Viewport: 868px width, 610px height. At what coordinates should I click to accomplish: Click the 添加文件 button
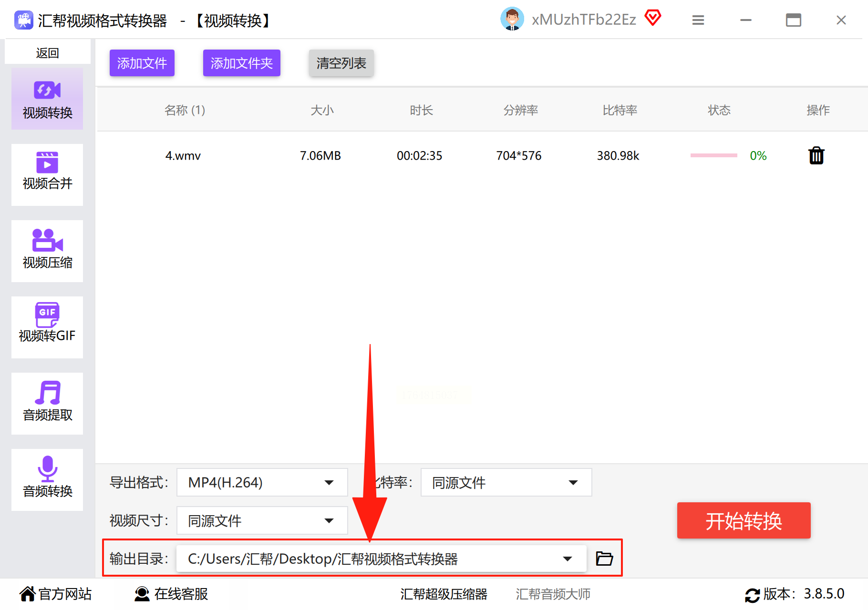tap(142, 63)
